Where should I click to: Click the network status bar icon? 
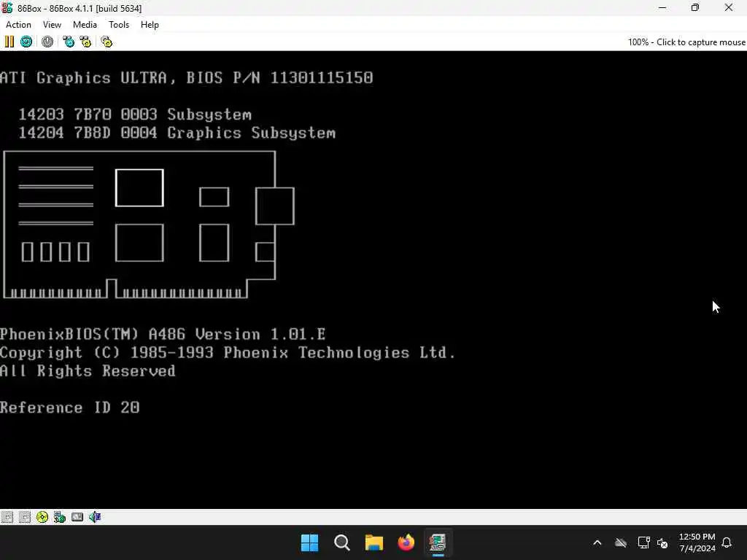point(60,517)
